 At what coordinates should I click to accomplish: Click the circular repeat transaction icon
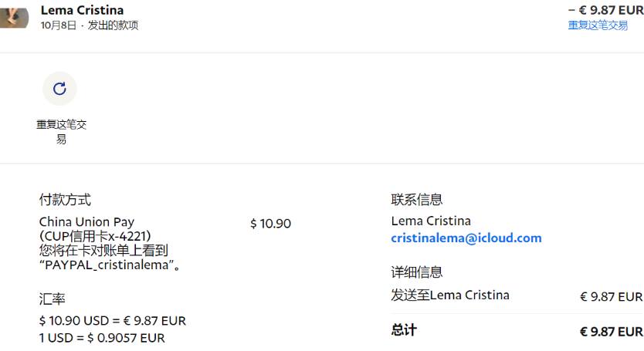pos(59,89)
